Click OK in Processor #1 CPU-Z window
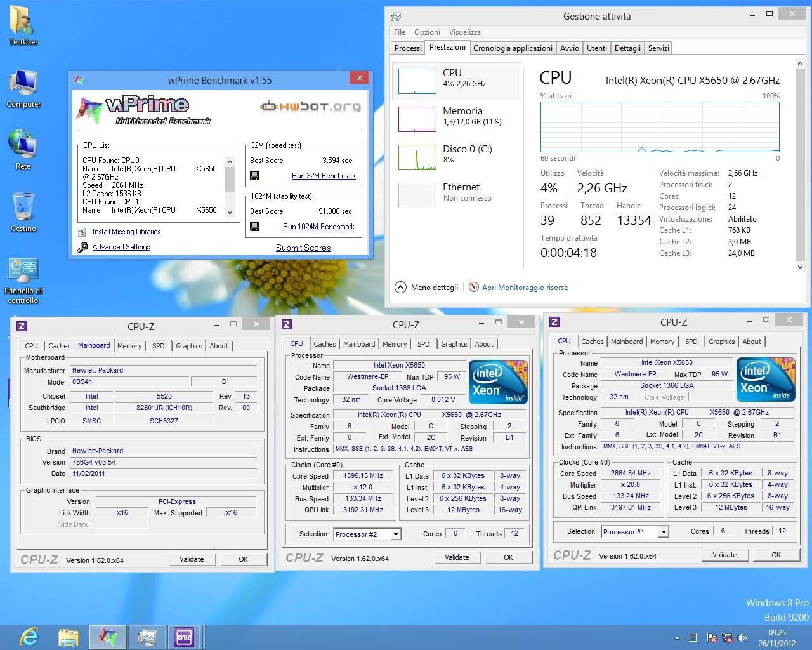812x650 pixels. point(776,555)
